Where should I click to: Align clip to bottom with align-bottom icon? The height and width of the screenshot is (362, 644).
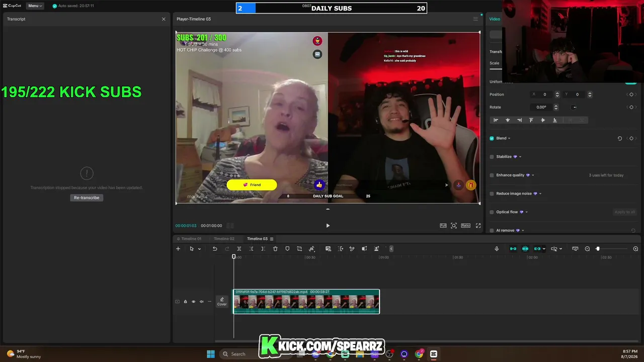click(x=555, y=120)
